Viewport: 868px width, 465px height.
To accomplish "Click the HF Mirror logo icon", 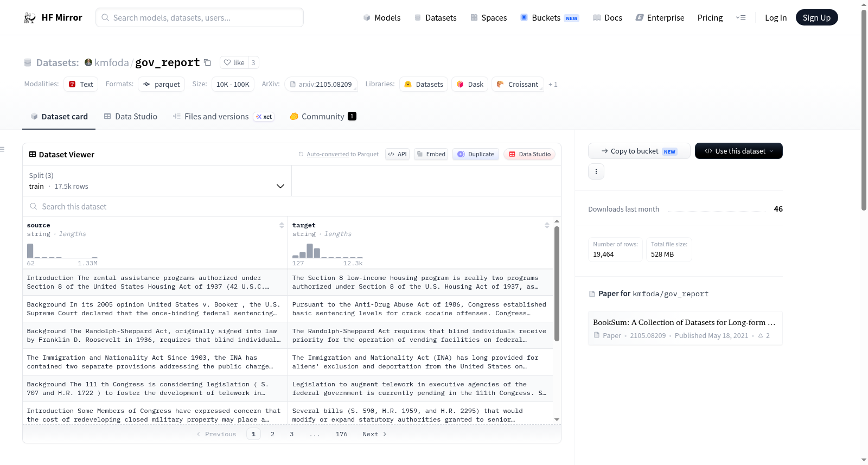I will (30, 17).
